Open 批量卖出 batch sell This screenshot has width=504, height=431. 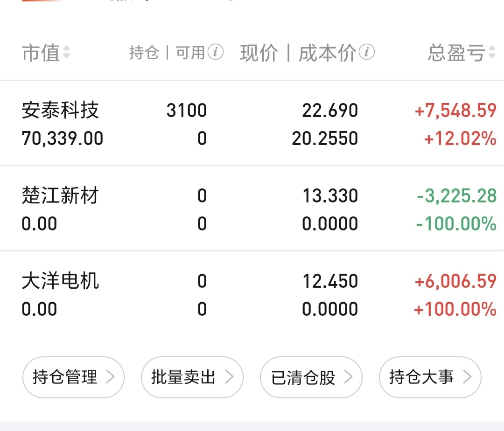click(x=192, y=377)
